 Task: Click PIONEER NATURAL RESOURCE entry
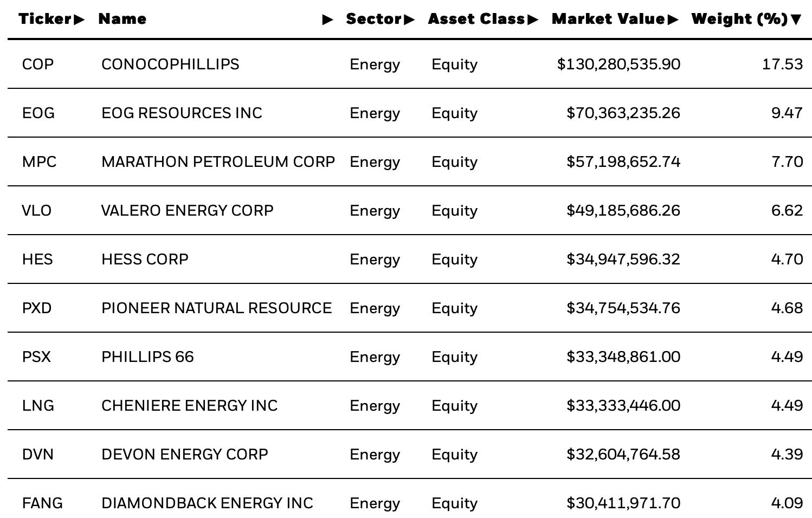[x=216, y=308]
